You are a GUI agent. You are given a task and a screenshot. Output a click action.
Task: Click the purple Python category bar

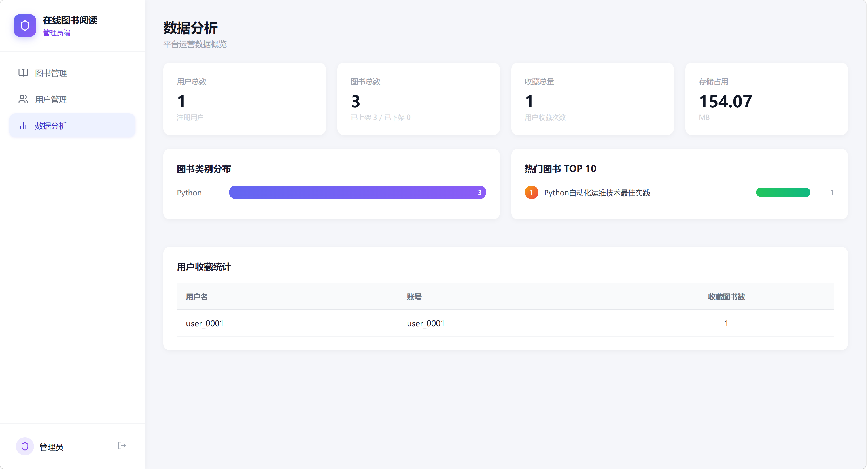357,193
